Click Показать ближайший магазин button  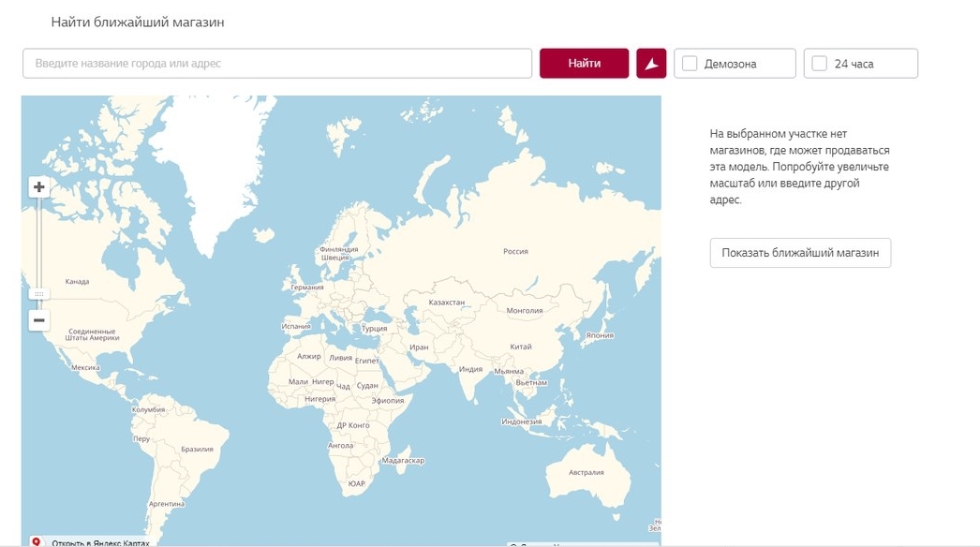800,253
